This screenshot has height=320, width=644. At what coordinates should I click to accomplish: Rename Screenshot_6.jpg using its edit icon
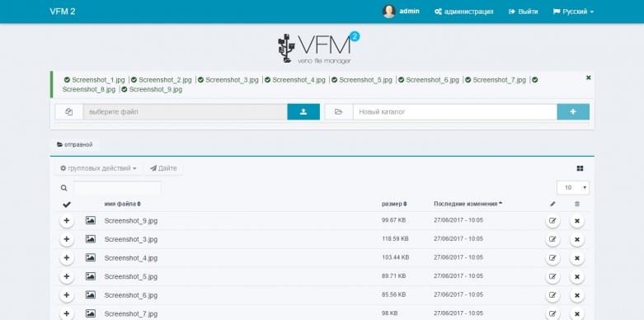pos(552,295)
